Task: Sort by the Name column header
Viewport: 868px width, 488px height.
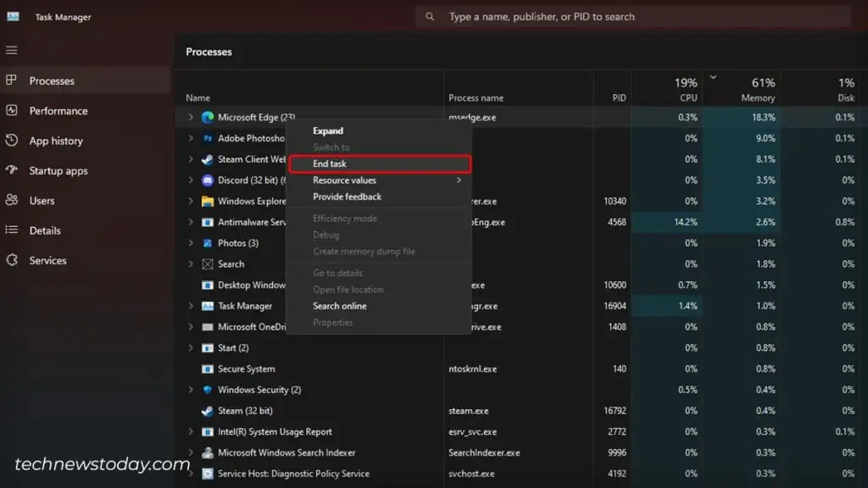Action: [x=198, y=98]
